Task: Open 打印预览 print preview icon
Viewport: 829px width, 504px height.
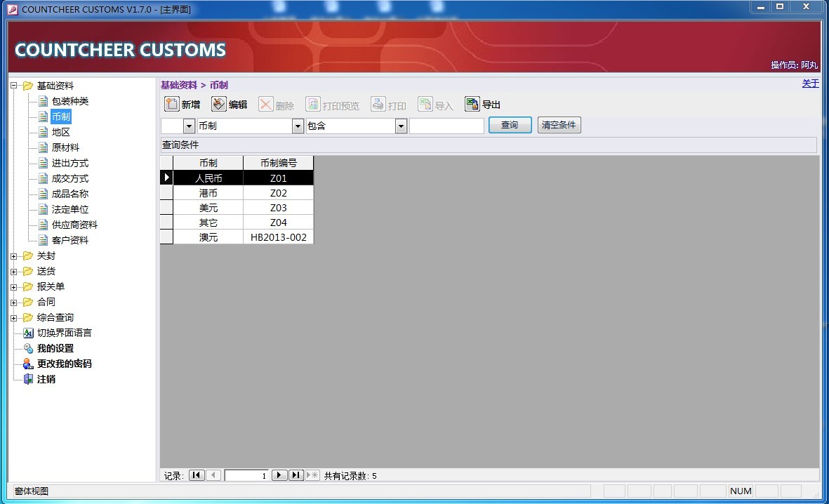Action: 313,104
